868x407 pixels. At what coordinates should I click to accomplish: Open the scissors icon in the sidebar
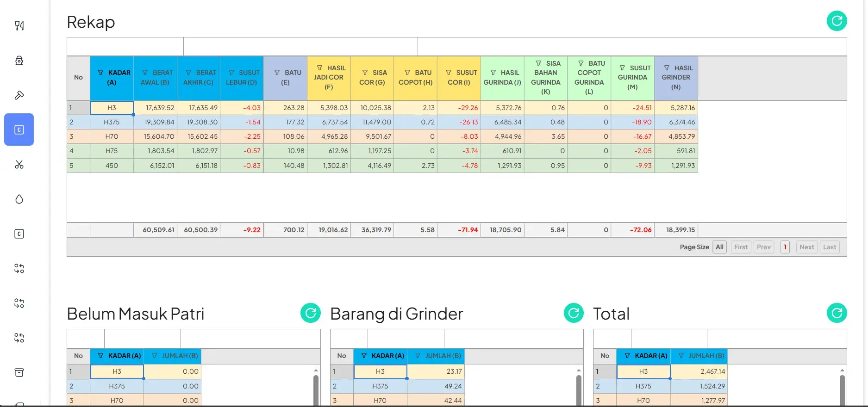19,164
